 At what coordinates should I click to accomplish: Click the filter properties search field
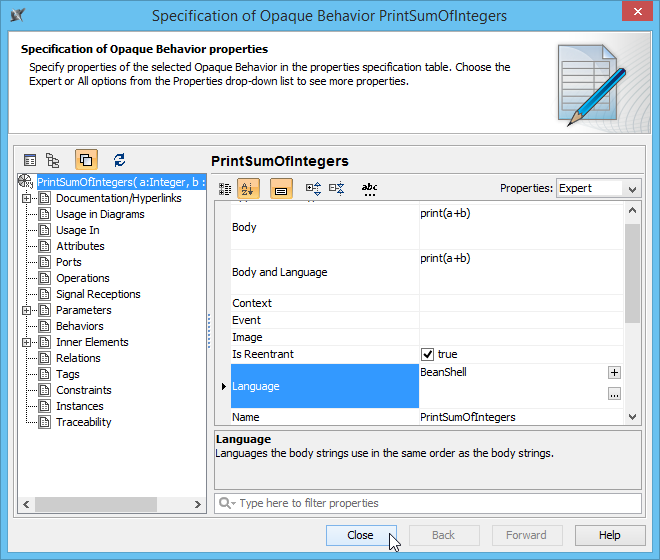coord(428,503)
